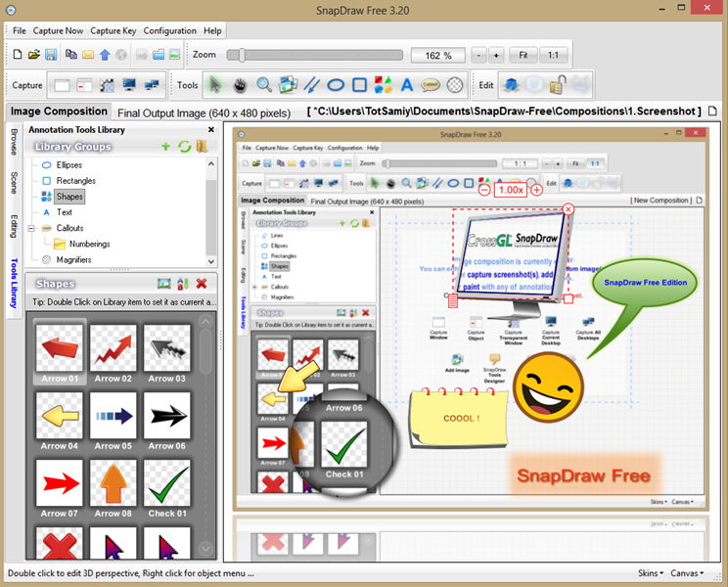
Task: Click the padlock icon in Edit toolbar
Action: 558,85
